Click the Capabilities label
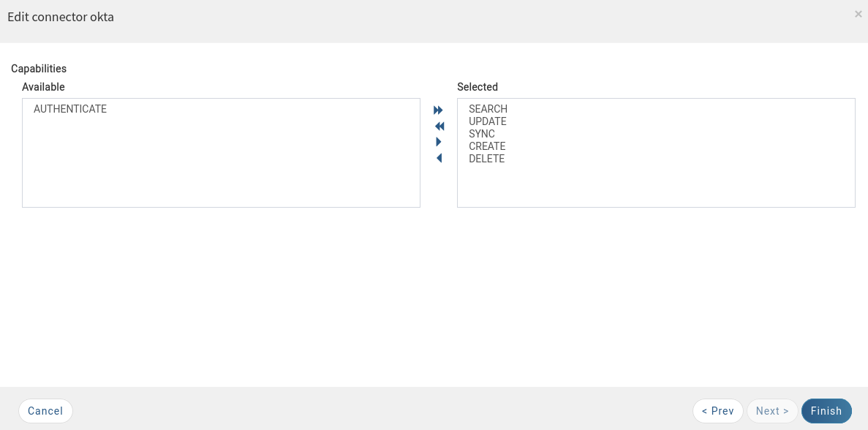The width and height of the screenshot is (868, 430). point(39,69)
